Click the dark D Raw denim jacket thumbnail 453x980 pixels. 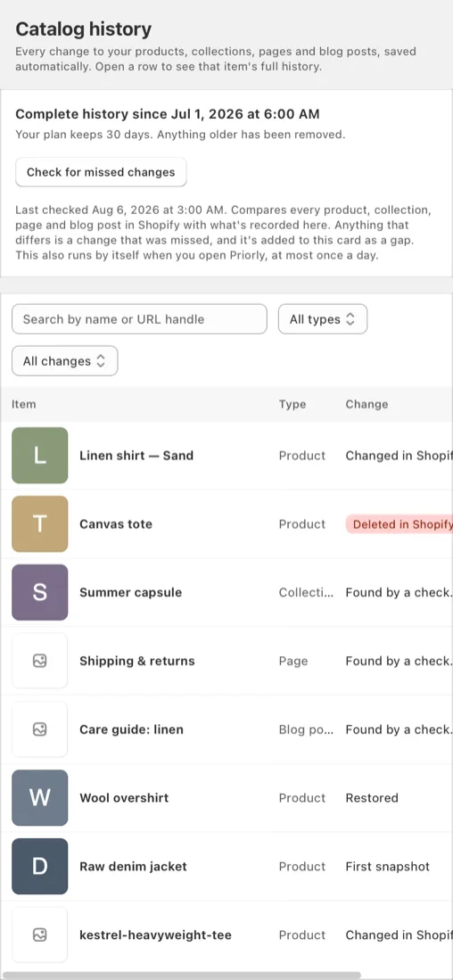(x=39, y=866)
